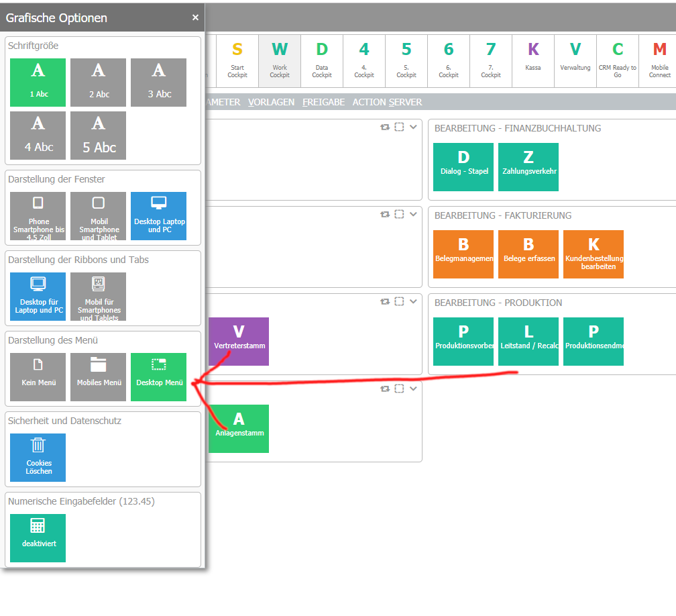This screenshot has width=676, height=616.
Task: Select font size 3 Abc
Action: 158,83
